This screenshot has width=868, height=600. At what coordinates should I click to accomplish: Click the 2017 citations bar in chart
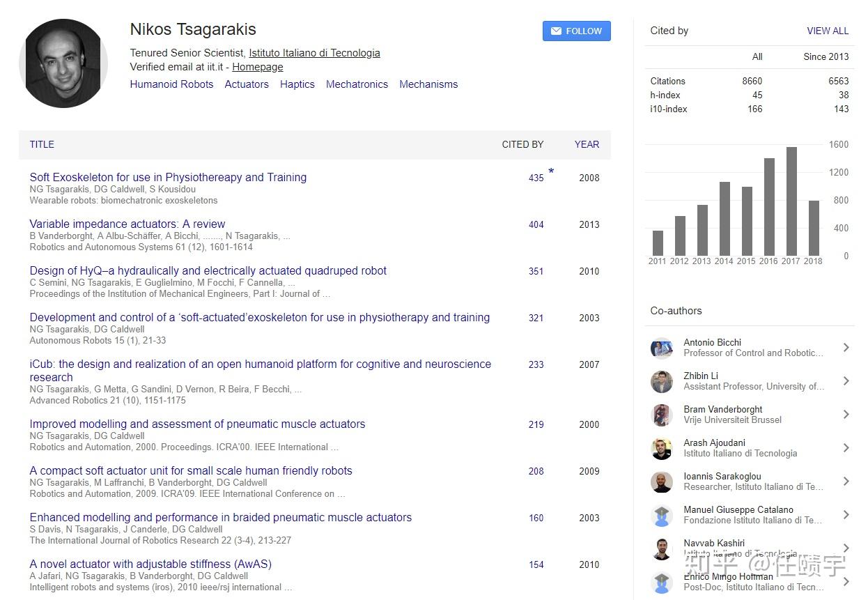791,201
